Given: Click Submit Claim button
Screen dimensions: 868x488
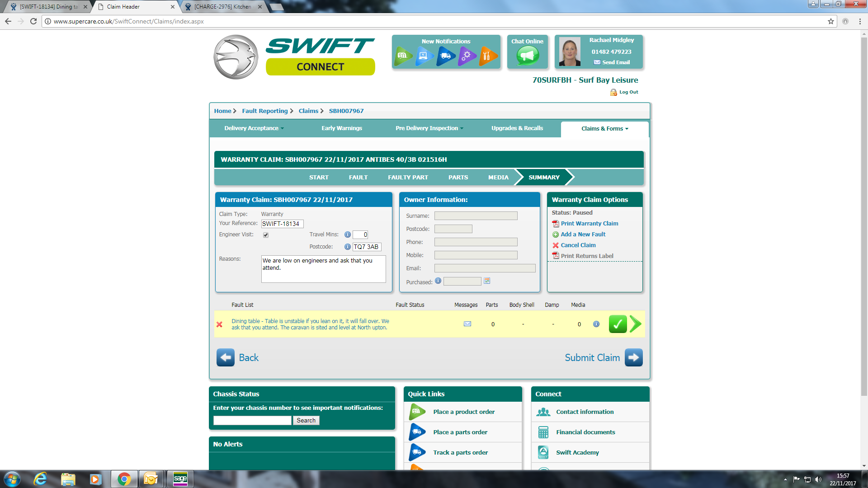Looking at the screenshot, I should click(x=603, y=357).
